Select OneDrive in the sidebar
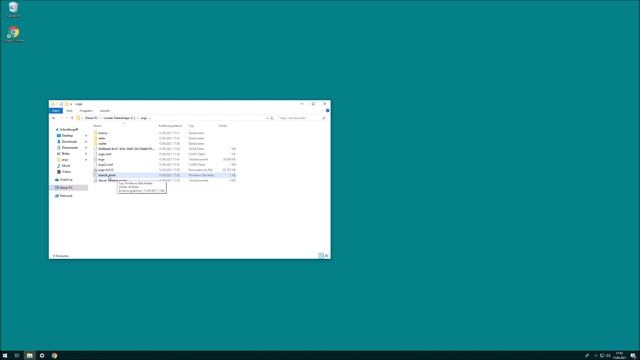 66,180
